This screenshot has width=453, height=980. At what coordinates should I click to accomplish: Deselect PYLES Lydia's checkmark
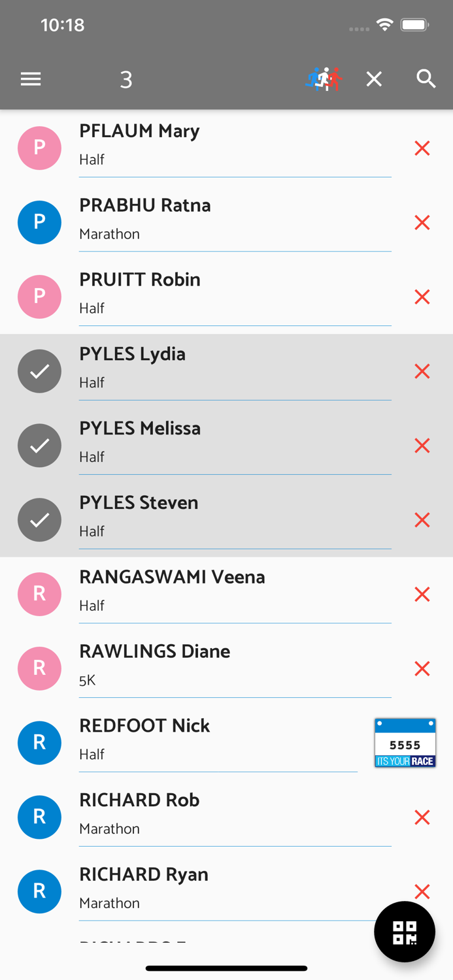coord(39,371)
